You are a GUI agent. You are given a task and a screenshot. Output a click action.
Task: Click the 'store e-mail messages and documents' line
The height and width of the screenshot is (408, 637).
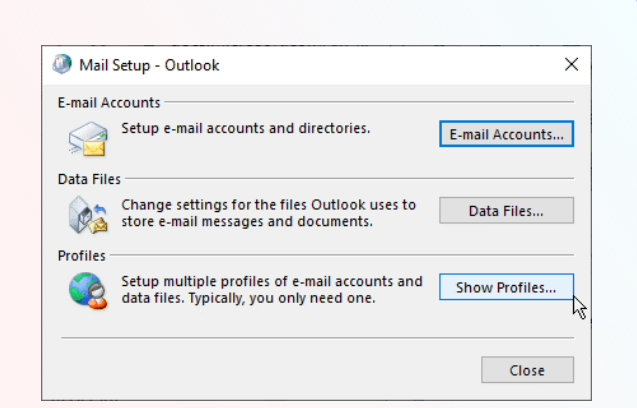coord(247,221)
